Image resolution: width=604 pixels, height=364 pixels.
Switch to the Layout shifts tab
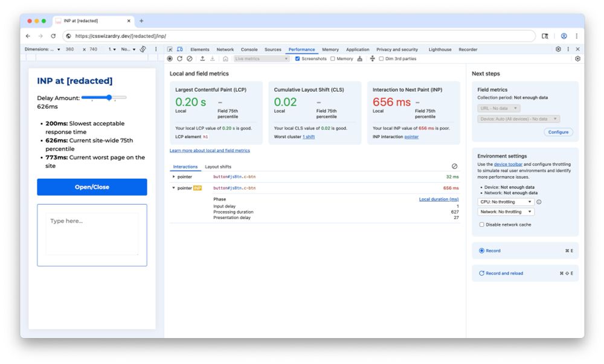click(x=218, y=167)
